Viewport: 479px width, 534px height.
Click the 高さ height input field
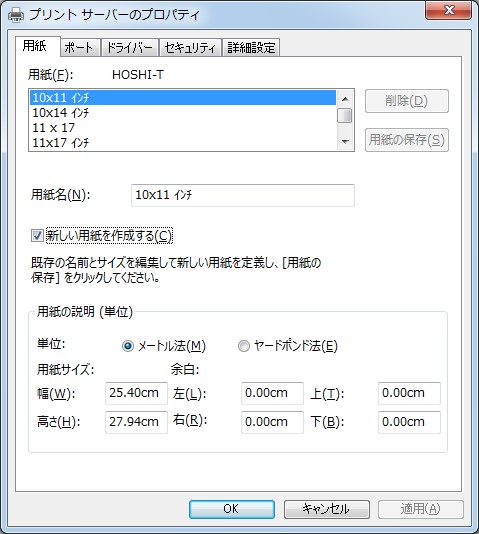[136, 422]
